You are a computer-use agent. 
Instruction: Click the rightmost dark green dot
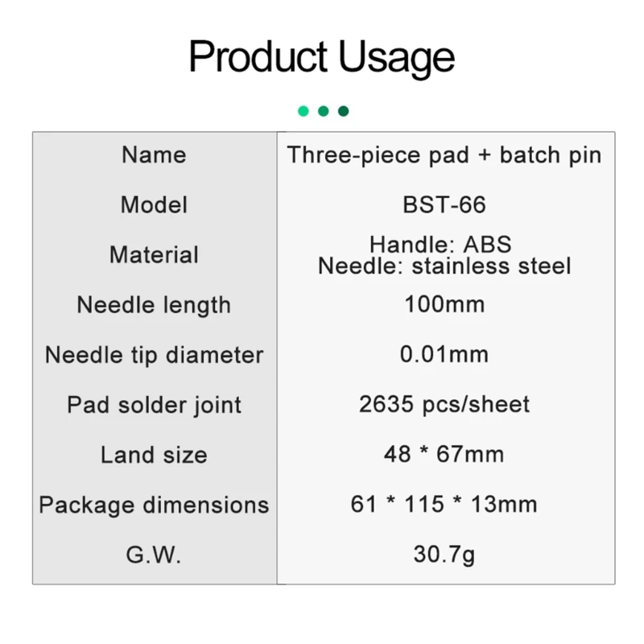point(344,111)
